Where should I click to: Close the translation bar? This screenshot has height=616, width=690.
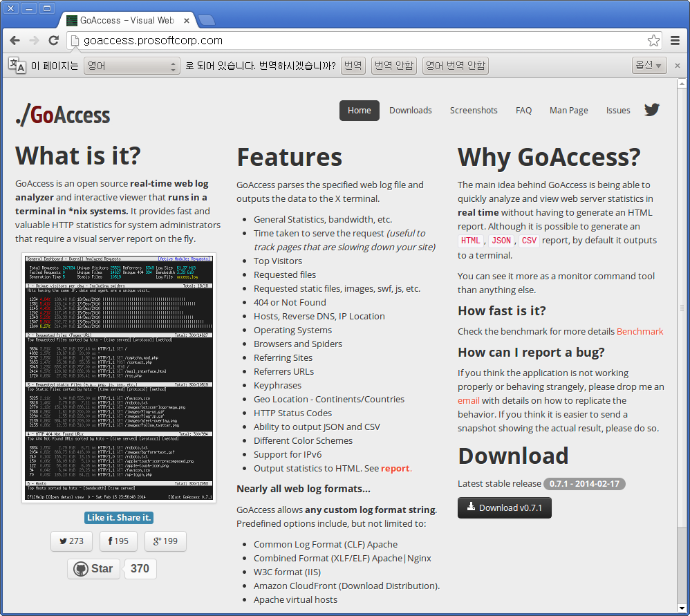[678, 66]
